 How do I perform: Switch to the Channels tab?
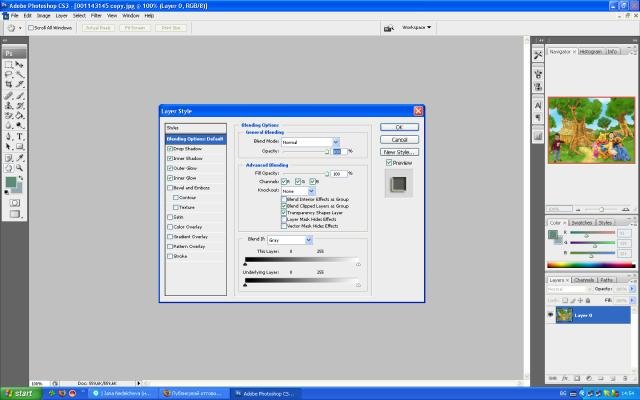point(584,280)
